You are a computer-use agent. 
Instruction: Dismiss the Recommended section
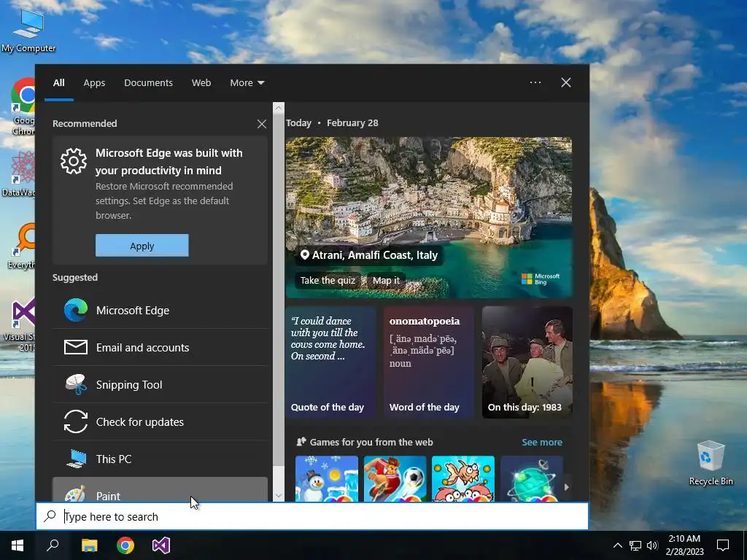click(262, 124)
